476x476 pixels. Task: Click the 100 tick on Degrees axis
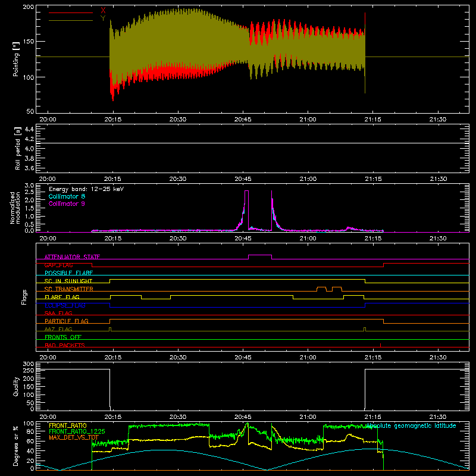pyautogui.click(x=28, y=424)
